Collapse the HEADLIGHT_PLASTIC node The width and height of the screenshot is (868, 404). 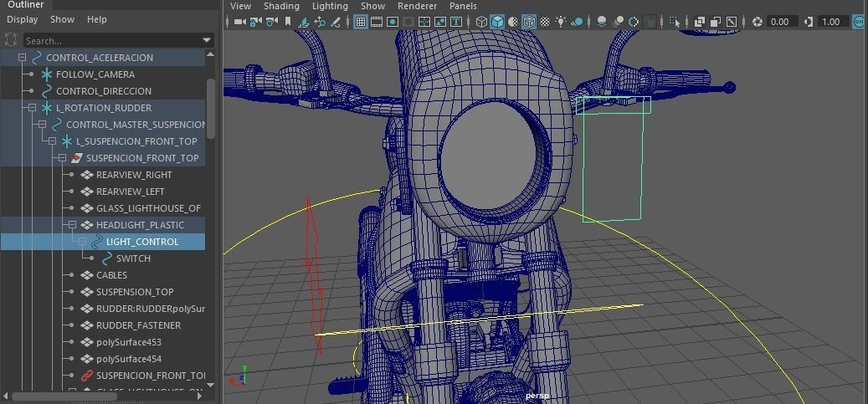click(x=72, y=225)
